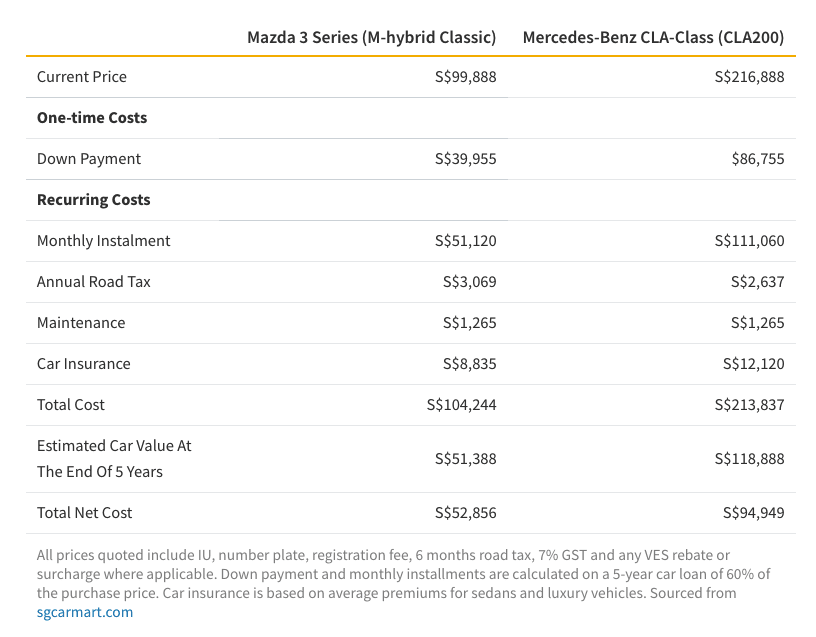
Task: Select the Mercedes current price S$216,888
Action: pyautogui.click(x=749, y=77)
